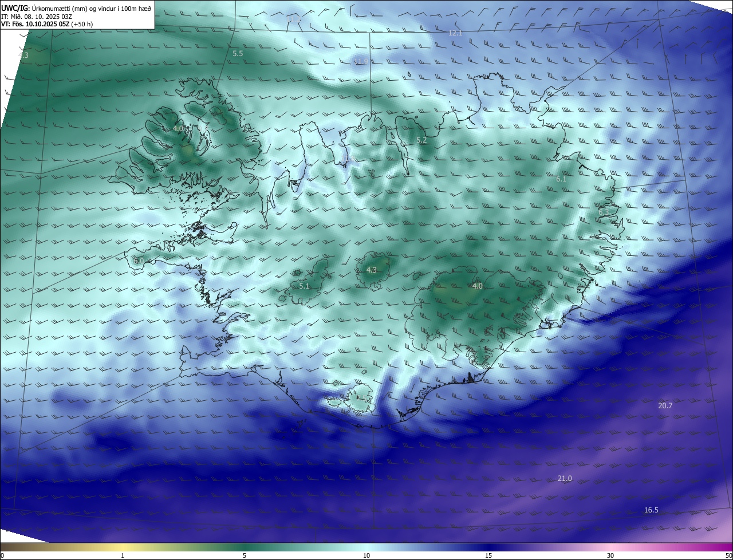Select the initial time line 'IT: Mið. 08. 10. 2025 03Z'
The image size is (733, 560).
37,16
